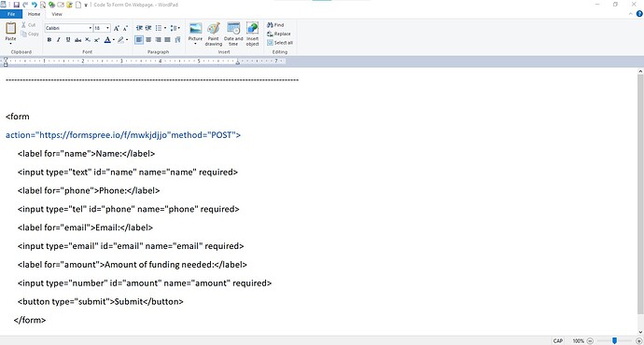Center align the text

click(148, 40)
